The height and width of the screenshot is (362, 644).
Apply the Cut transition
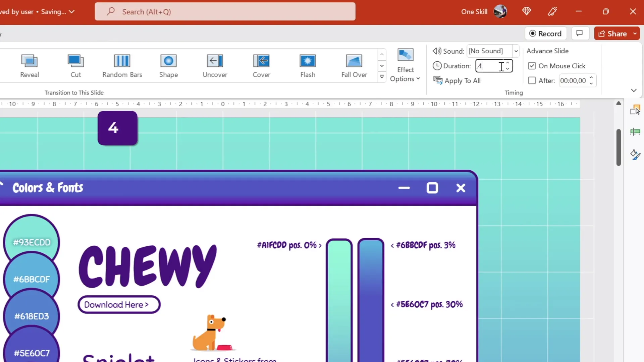tap(76, 66)
